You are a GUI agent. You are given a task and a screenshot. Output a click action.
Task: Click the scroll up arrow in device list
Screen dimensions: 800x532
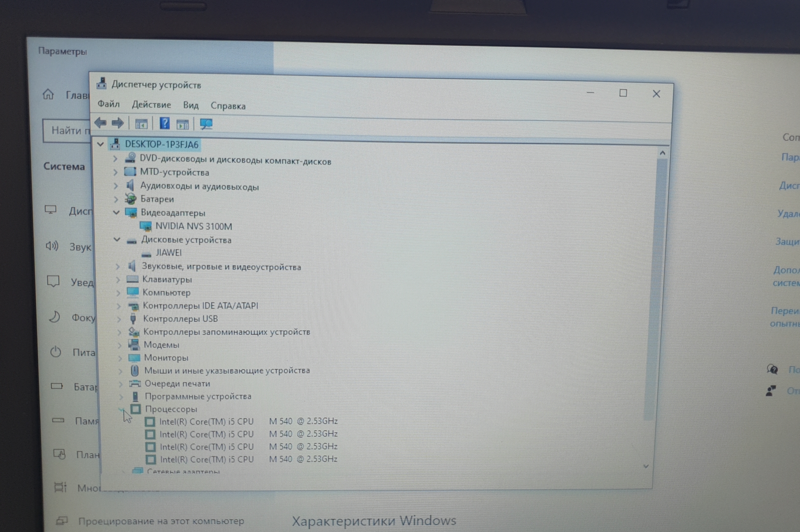(x=663, y=153)
